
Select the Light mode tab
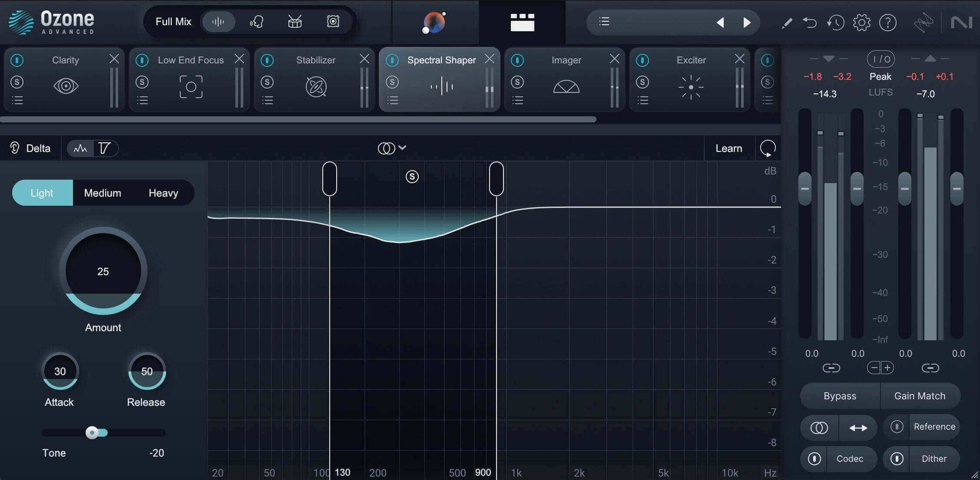pos(42,193)
